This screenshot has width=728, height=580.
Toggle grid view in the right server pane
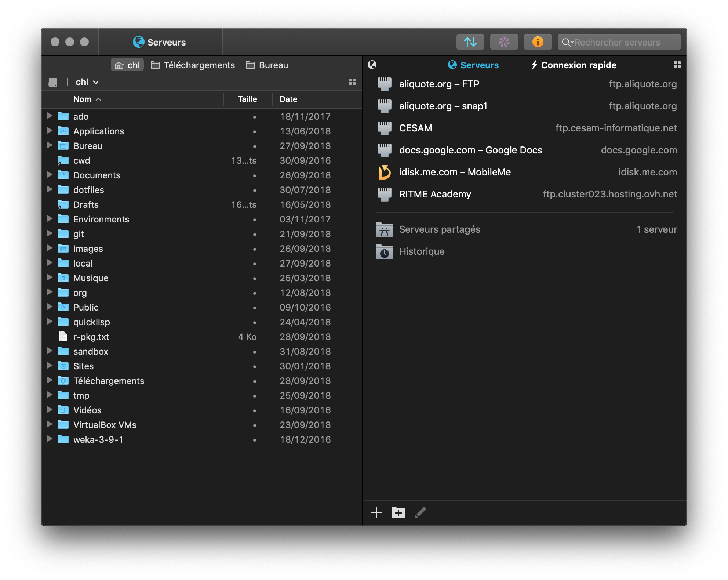pos(677,65)
